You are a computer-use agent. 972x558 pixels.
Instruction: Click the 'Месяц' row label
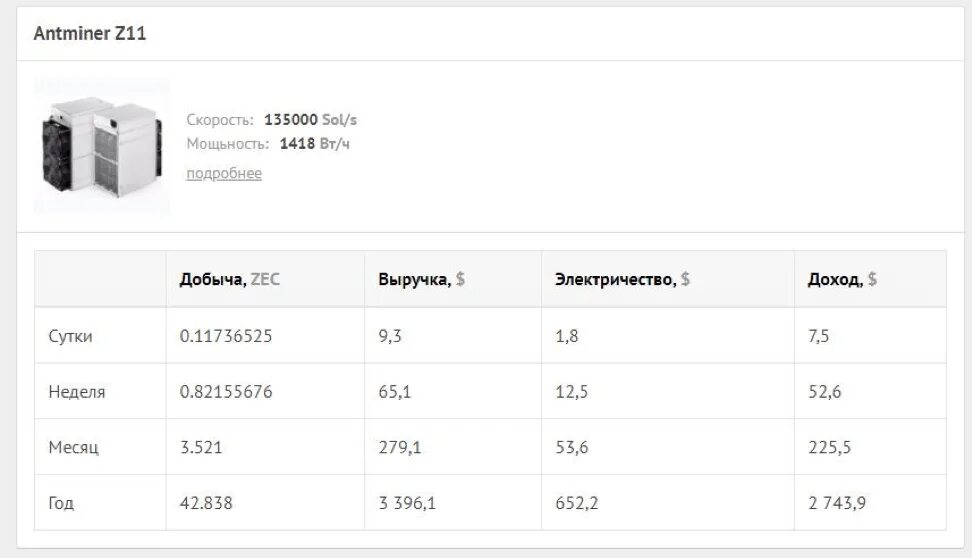[73, 447]
